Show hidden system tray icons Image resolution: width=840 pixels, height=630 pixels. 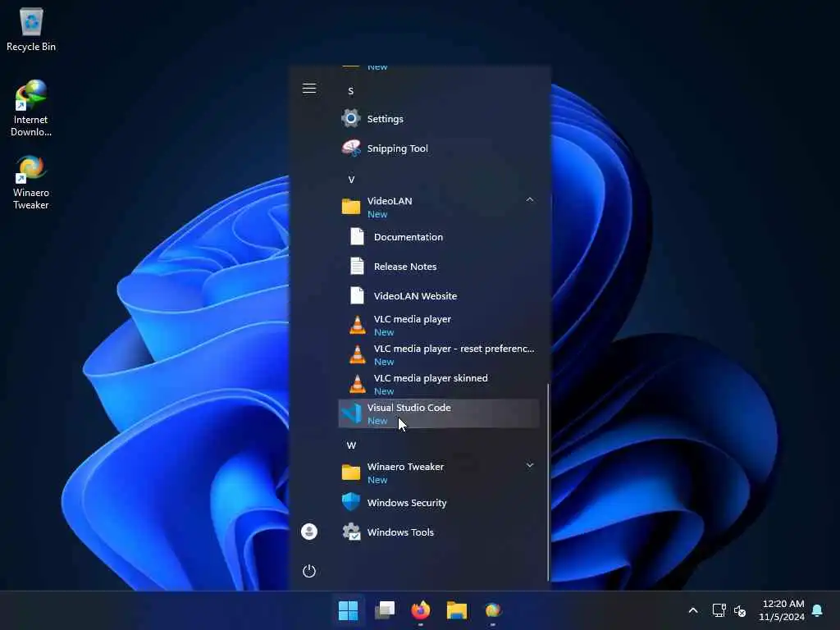pyautogui.click(x=692, y=610)
